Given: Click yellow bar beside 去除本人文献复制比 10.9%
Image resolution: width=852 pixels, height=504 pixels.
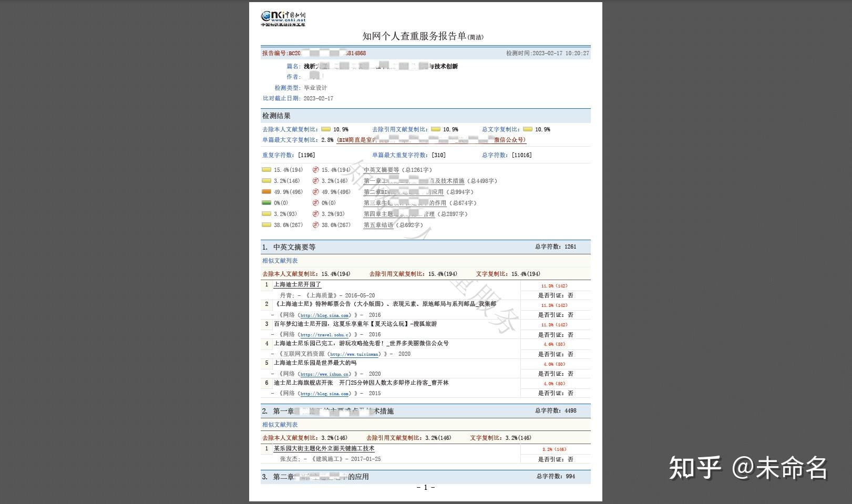Looking at the screenshot, I should point(326,129).
